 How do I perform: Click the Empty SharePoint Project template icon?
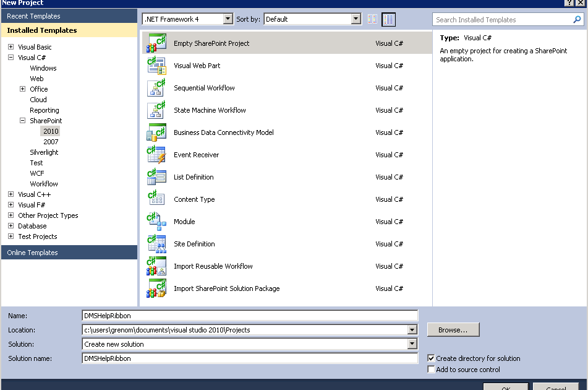pyautogui.click(x=156, y=43)
